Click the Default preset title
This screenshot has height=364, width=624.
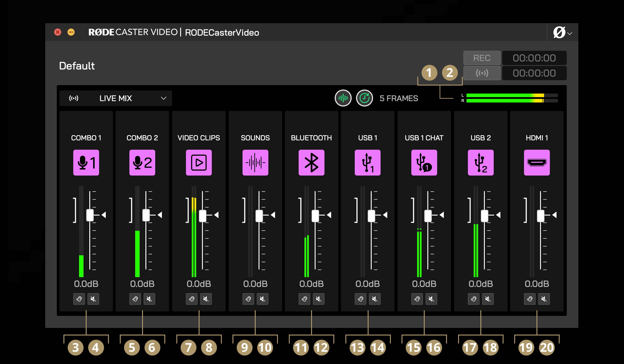(77, 65)
